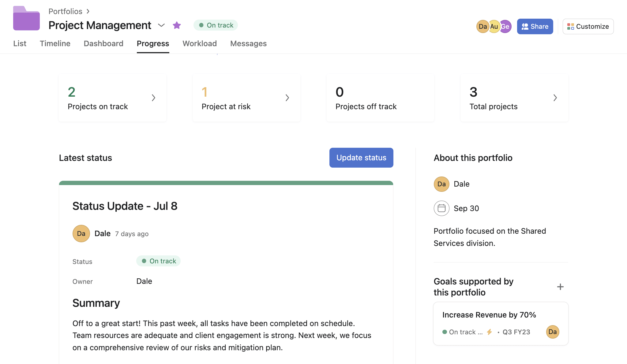Expand the 2 Projects on track section
Viewport: 627px width, 364px height.
click(153, 98)
